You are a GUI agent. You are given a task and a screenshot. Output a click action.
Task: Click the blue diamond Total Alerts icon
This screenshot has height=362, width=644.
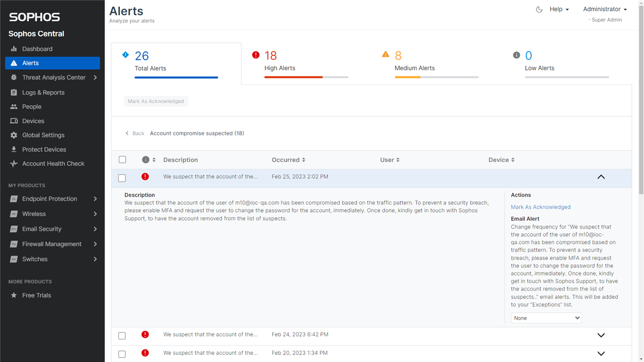point(126,55)
